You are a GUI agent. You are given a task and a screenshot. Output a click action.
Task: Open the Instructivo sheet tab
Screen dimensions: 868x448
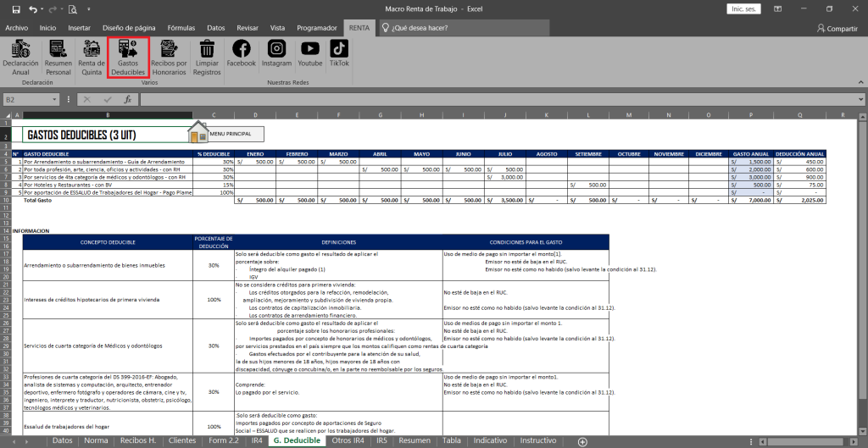point(538,441)
